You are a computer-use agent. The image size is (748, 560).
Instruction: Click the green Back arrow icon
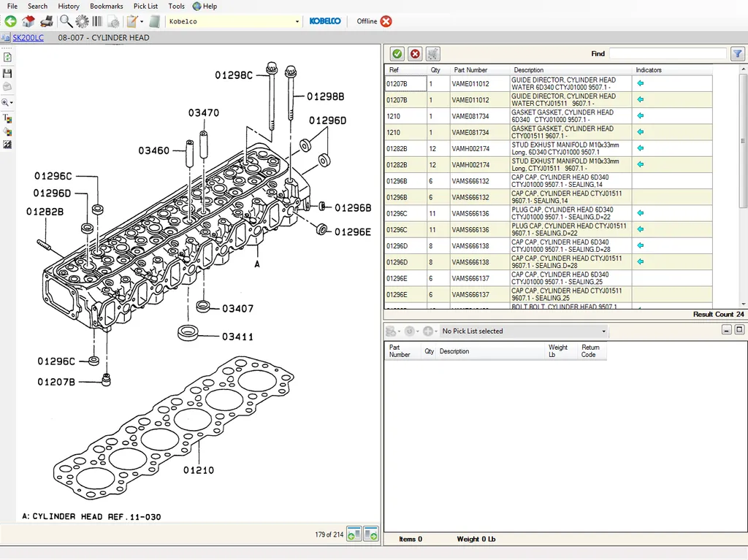coord(10,22)
